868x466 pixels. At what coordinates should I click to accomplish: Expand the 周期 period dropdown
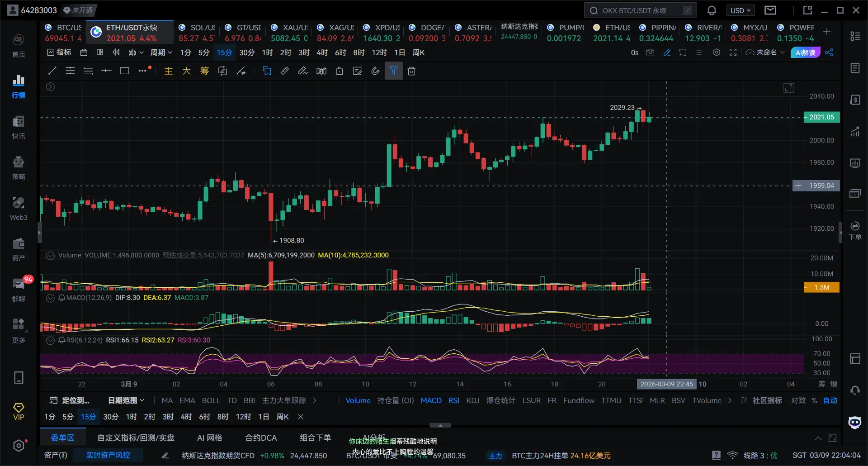tap(161, 52)
